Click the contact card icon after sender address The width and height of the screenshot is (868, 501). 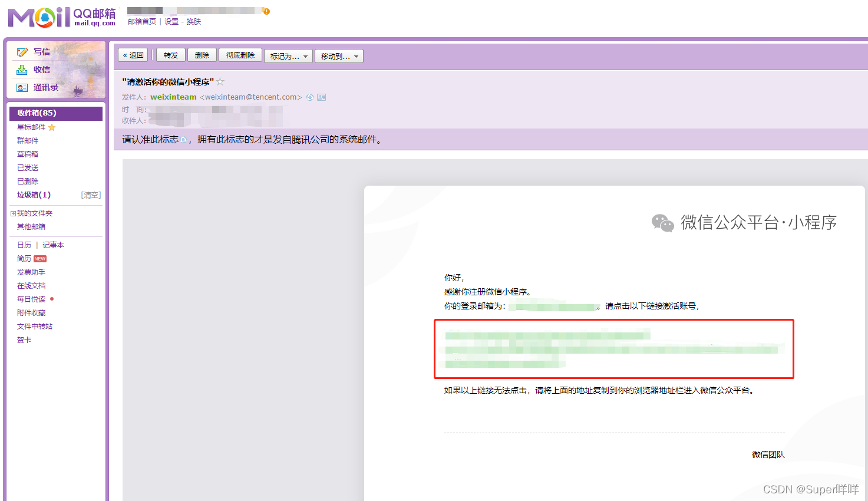(322, 97)
